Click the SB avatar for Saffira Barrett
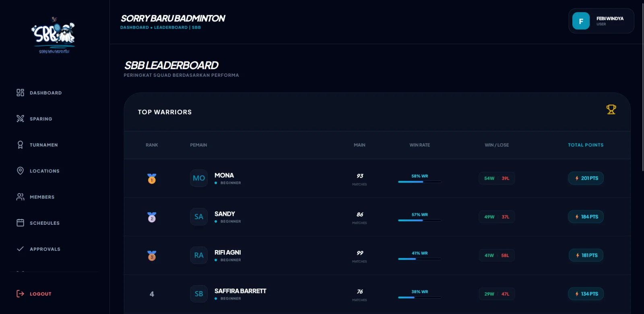The height and width of the screenshot is (314, 644). click(199, 294)
